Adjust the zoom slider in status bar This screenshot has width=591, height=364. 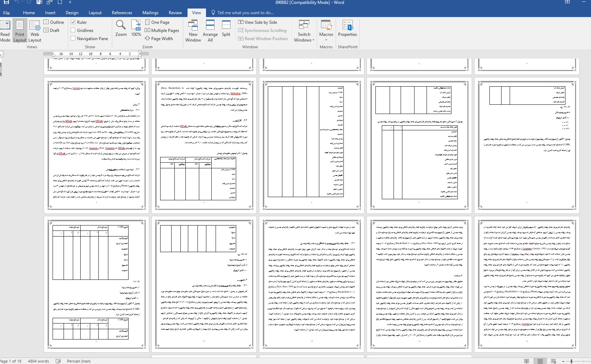[x=571, y=361]
